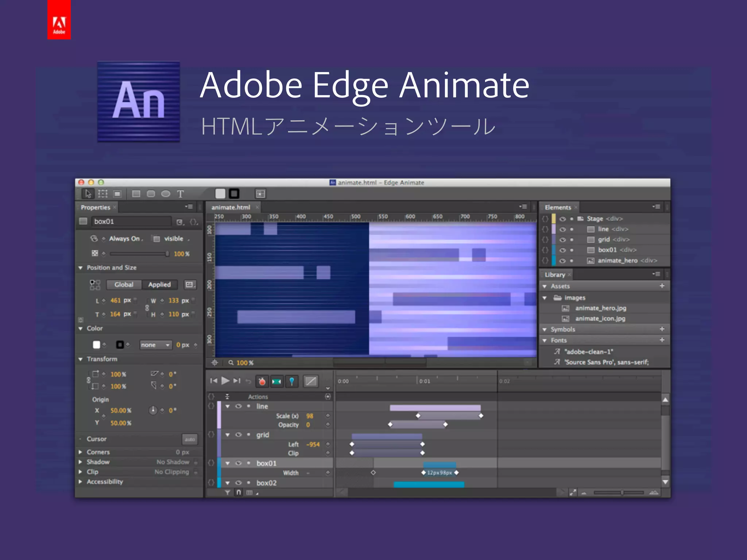
Task: Select the Rounded Rectangle tool
Action: click(x=151, y=194)
